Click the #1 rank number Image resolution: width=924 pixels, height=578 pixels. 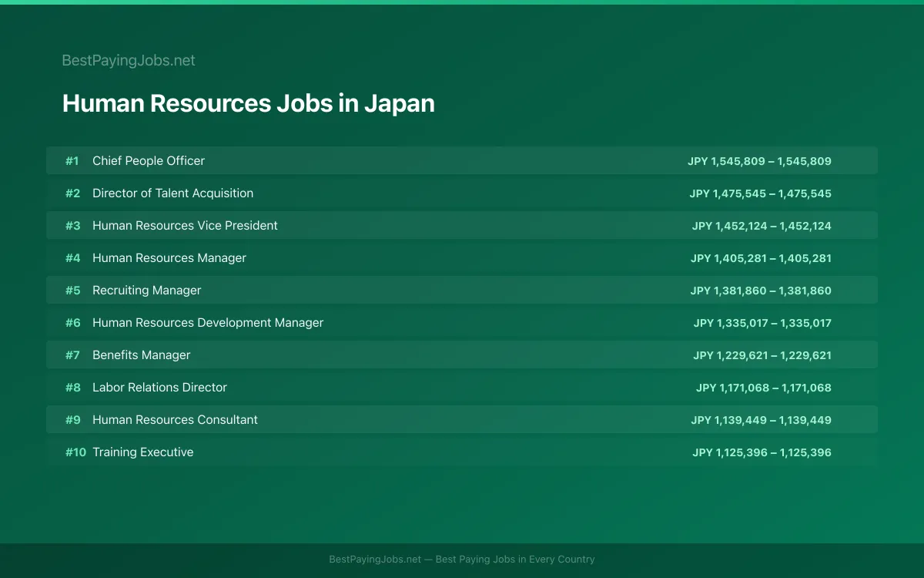pyautogui.click(x=72, y=161)
